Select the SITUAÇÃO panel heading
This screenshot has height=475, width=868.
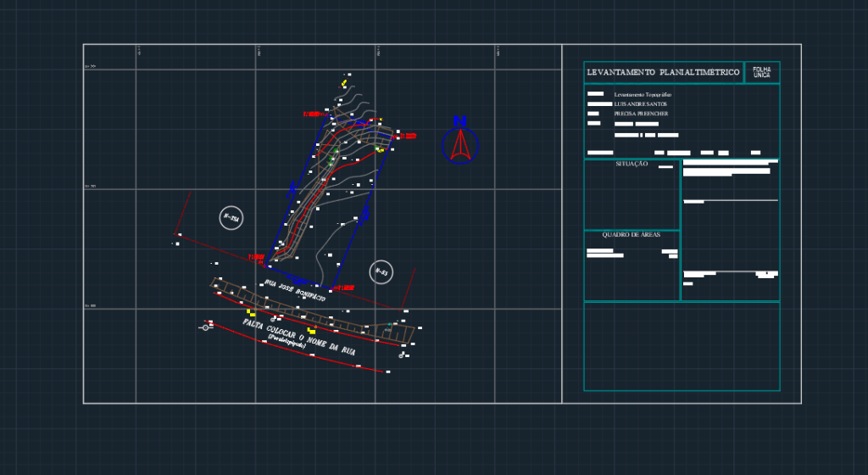point(632,164)
